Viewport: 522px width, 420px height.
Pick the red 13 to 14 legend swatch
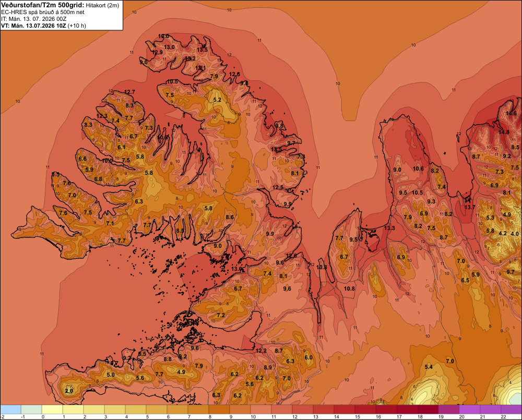tap(324, 410)
